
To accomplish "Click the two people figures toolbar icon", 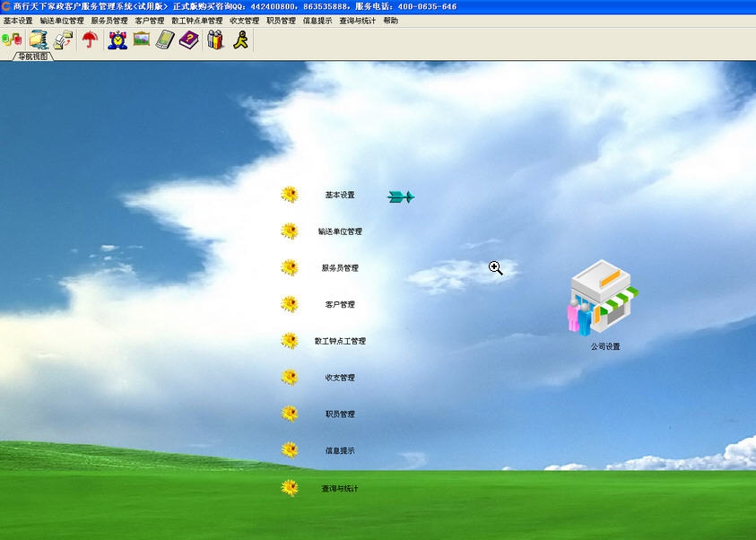I will [215, 39].
